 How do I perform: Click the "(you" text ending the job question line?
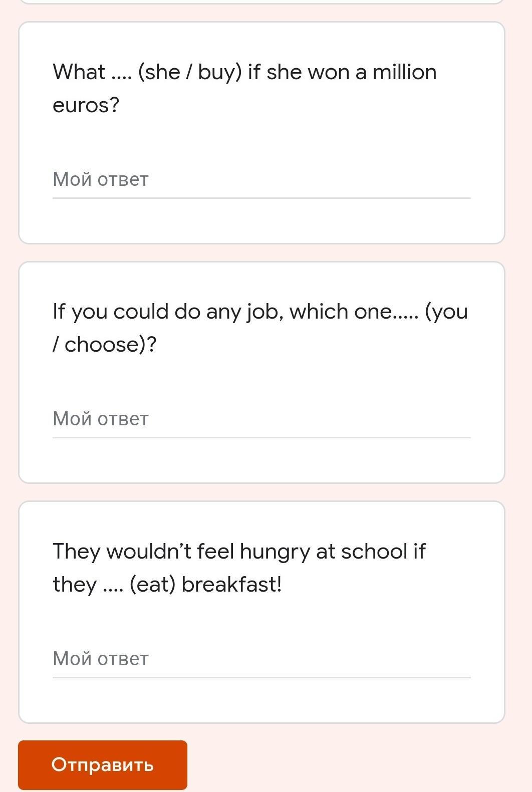(446, 312)
